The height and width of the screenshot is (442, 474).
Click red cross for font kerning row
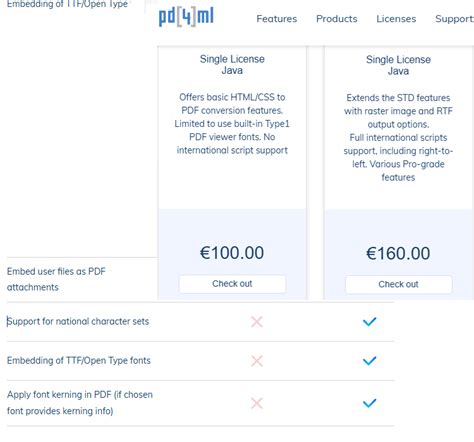tap(257, 403)
